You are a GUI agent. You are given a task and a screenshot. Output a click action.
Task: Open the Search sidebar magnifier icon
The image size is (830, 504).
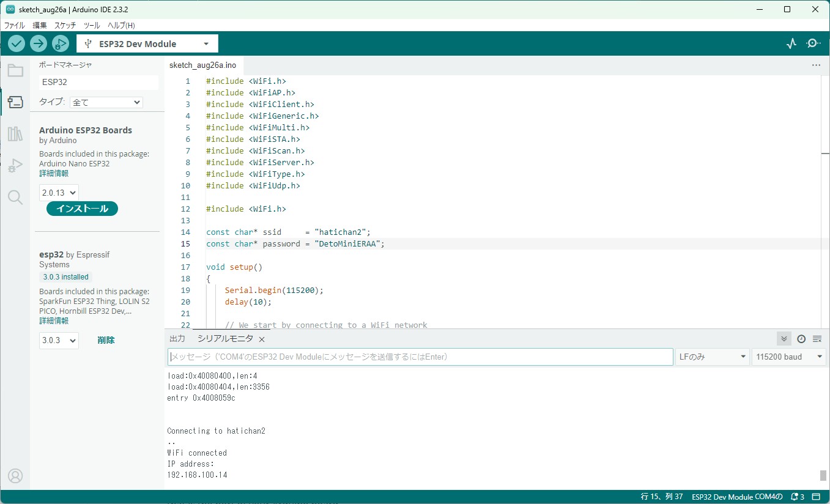point(15,197)
